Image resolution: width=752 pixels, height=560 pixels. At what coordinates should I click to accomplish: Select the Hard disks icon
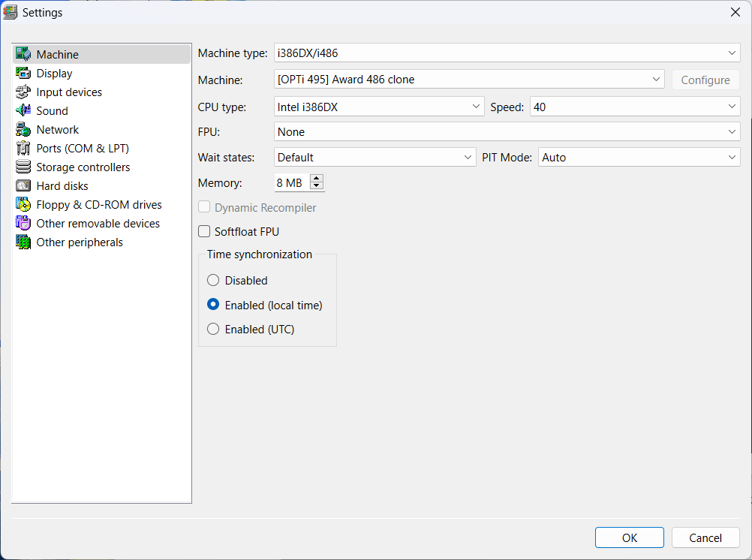(23, 186)
